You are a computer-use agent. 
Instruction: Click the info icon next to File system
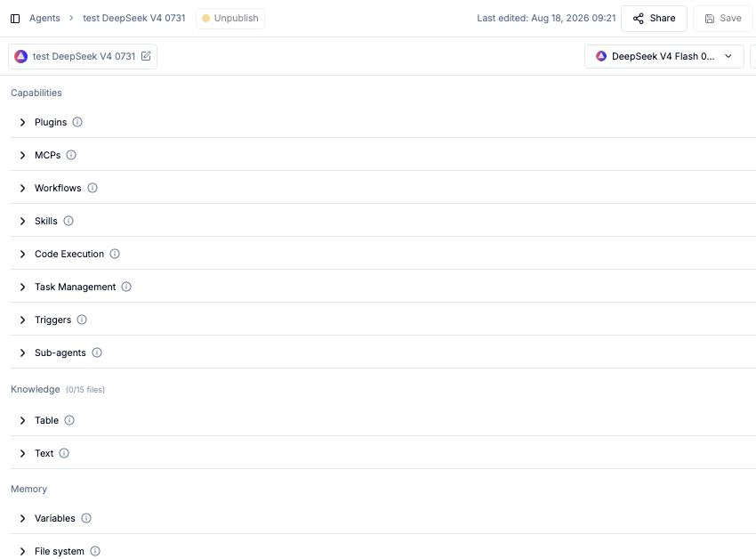(x=95, y=551)
